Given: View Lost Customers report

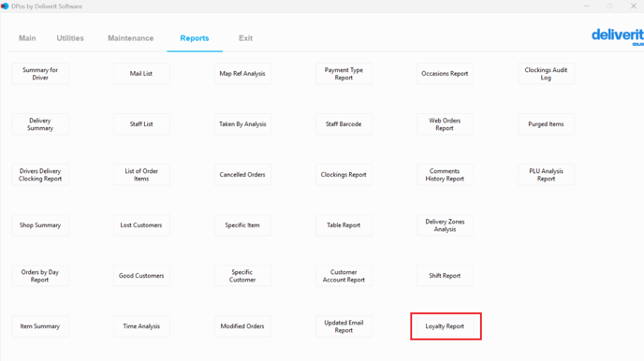Looking at the screenshot, I should coord(141,224).
